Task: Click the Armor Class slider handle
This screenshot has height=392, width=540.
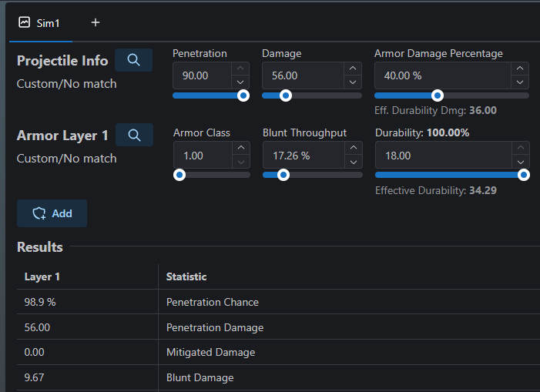Action: click(179, 175)
